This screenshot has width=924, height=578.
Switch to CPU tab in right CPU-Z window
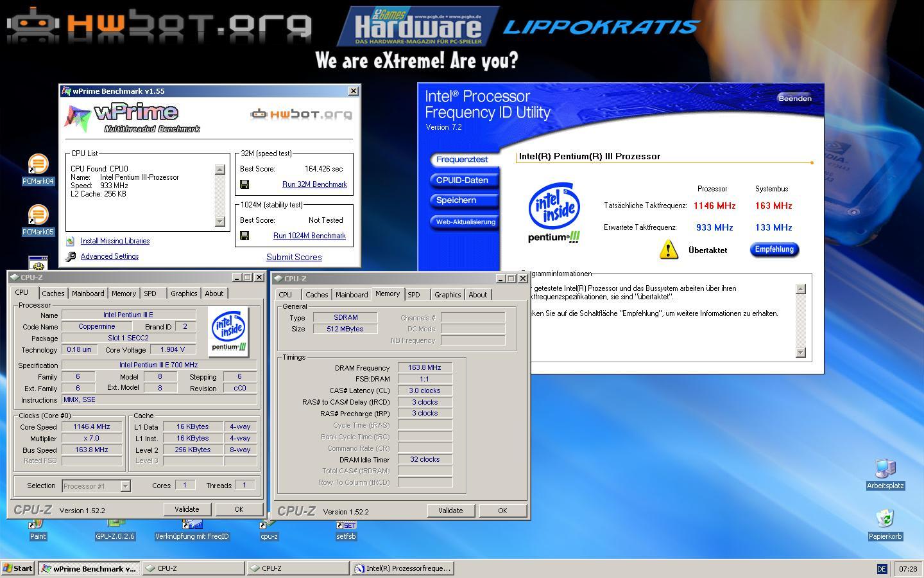pyautogui.click(x=286, y=295)
